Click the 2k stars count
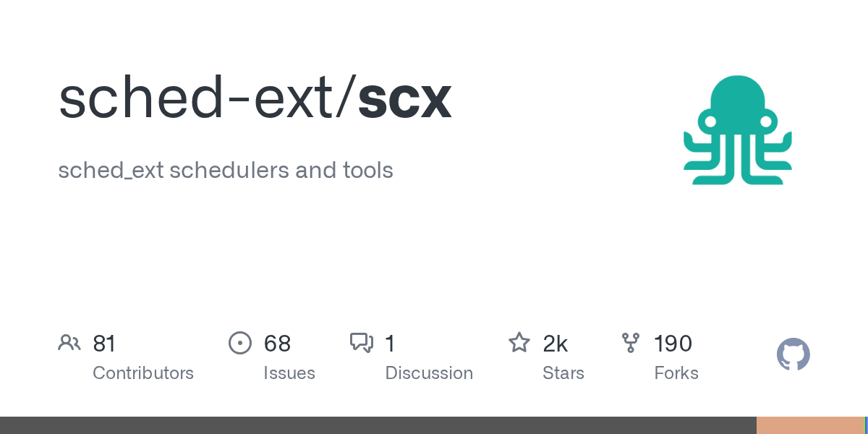868x434 pixels. pos(555,344)
